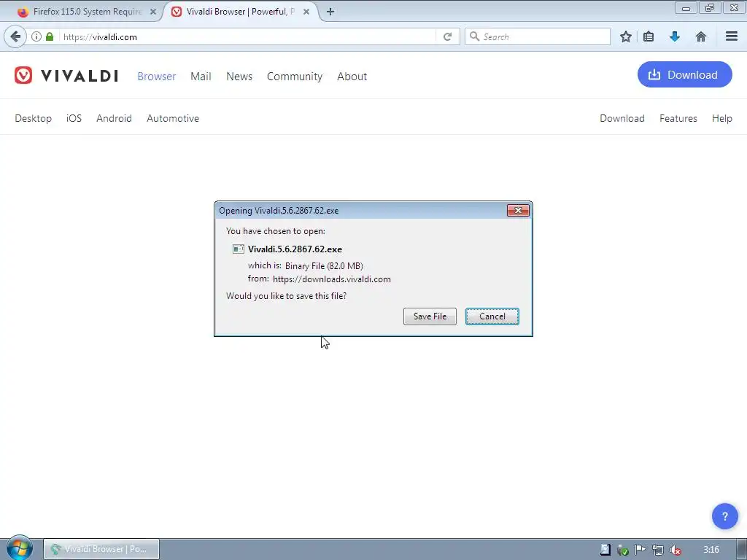The width and height of the screenshot is (747, 560).
Task: Open downloads arrow in Firefox toolbar
Action: pos(675,36)
